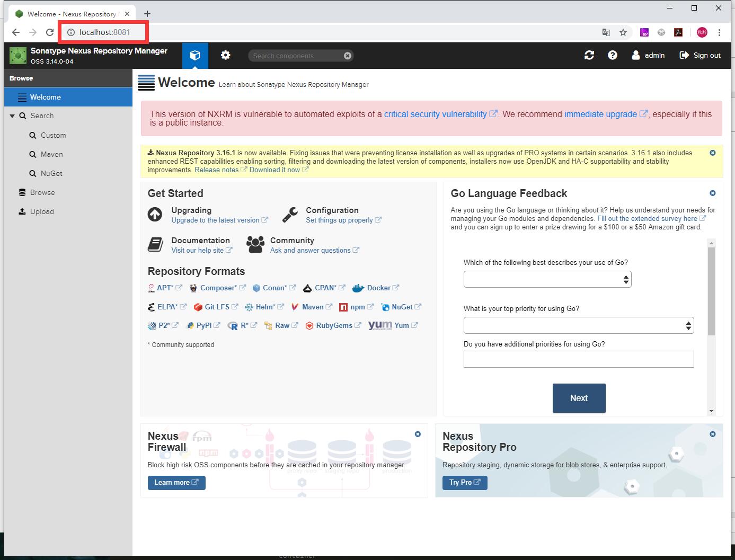Image resolution: width=735 pixels, height=560 pixels.
Task: Open the Conan format link
Action: click(279, 288)
